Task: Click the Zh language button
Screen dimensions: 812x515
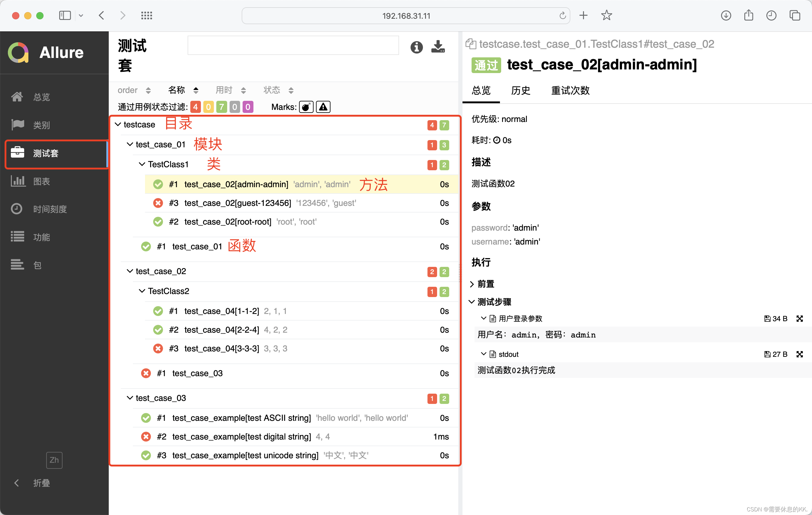Action: click(x=54, y=460)
